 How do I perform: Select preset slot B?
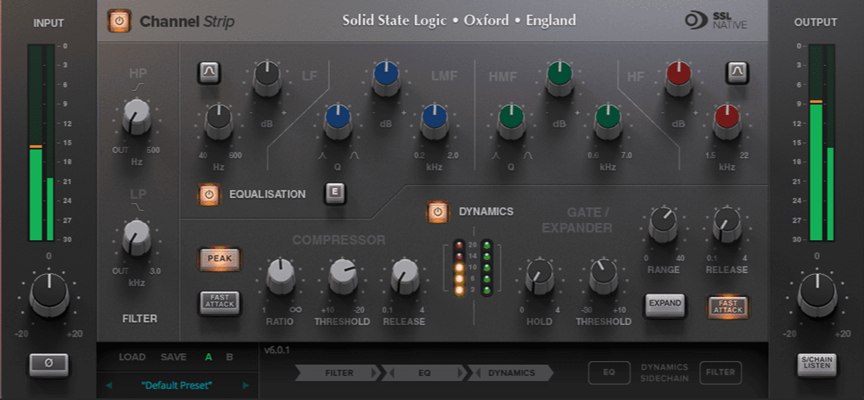click(x=229, y=357)
